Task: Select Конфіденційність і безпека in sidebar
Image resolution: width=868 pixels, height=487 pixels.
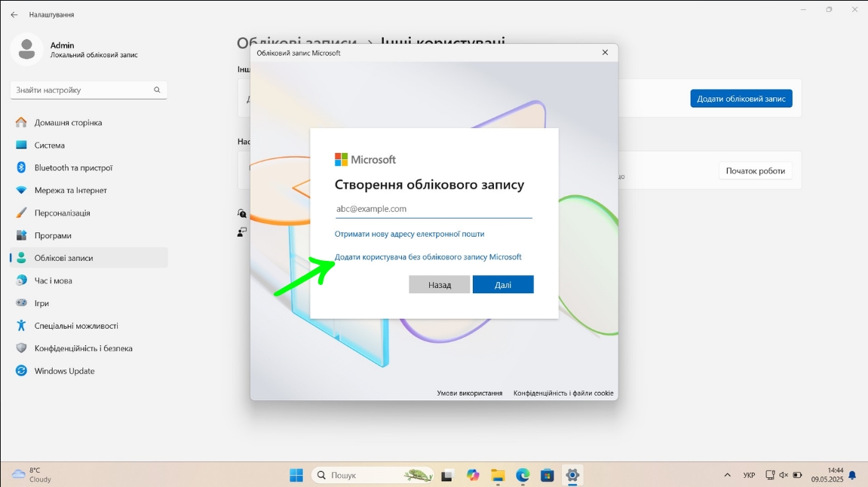Action: point(83,348)
